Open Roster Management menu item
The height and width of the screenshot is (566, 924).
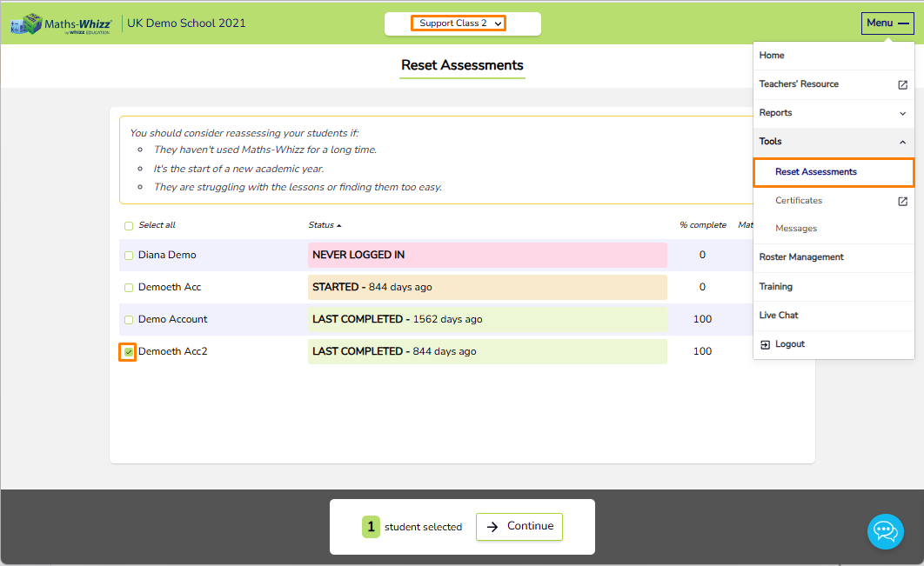[x=834, y=257]
